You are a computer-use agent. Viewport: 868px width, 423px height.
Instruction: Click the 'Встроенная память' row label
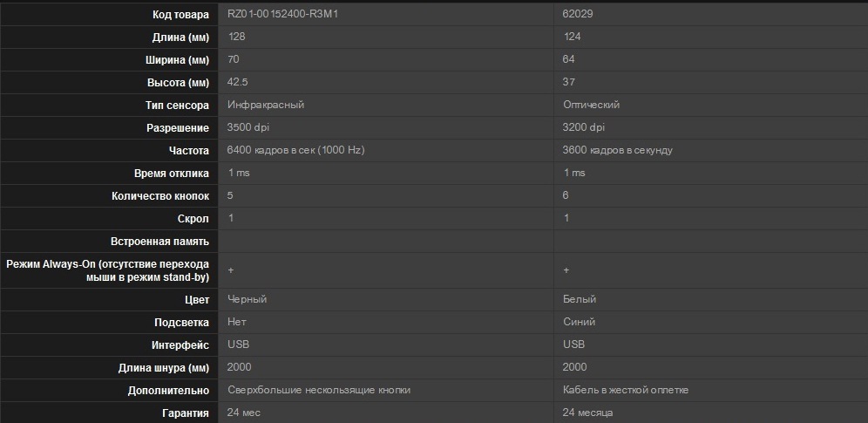pos(160,242)
